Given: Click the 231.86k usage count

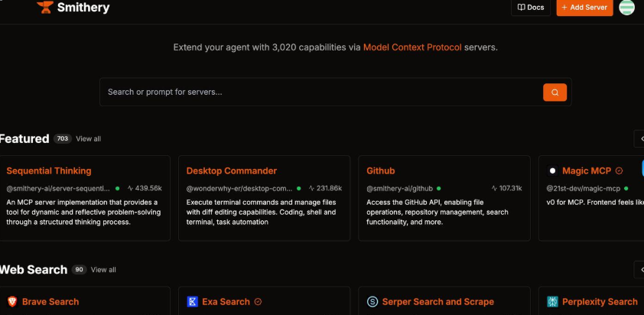Looking at the screenshot, I should [329, 189].
